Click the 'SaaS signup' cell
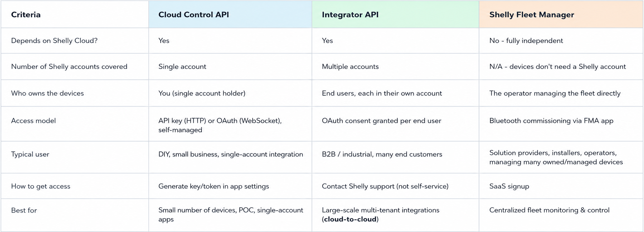The width and height of the screenshot is (644, 232). pyautogui.click(x=509, y=186)
